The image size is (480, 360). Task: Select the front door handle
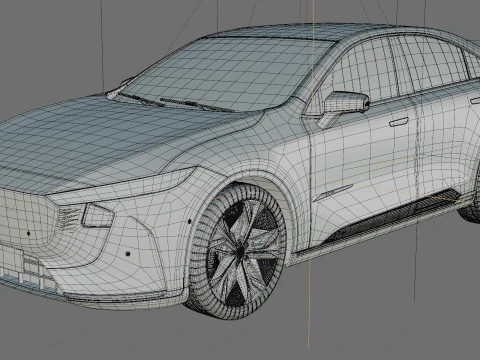coord(399,122)
